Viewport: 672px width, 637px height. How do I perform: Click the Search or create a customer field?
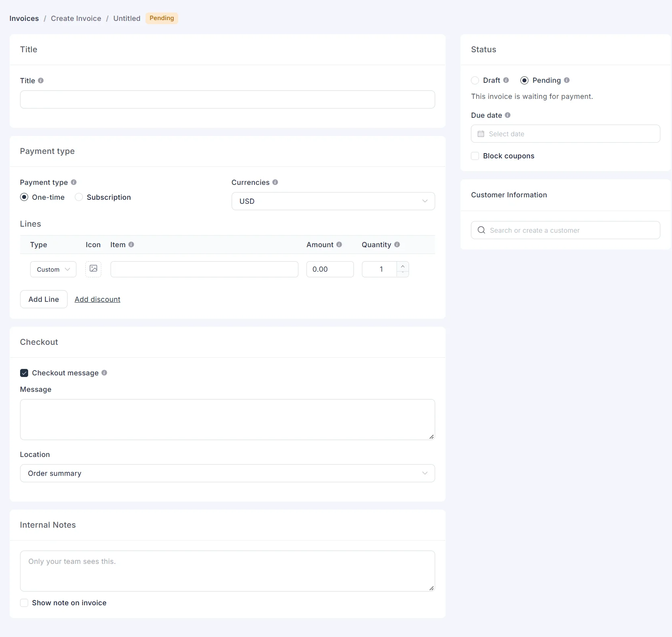click(x=565, y=230)
